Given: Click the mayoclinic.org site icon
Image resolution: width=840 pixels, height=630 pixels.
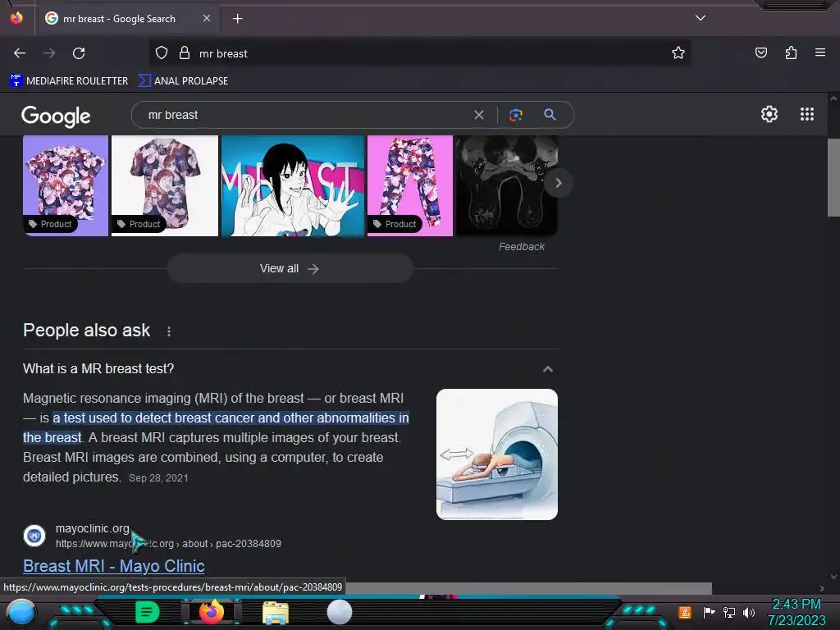Looking at the screenshot, I should coord(34,536).
